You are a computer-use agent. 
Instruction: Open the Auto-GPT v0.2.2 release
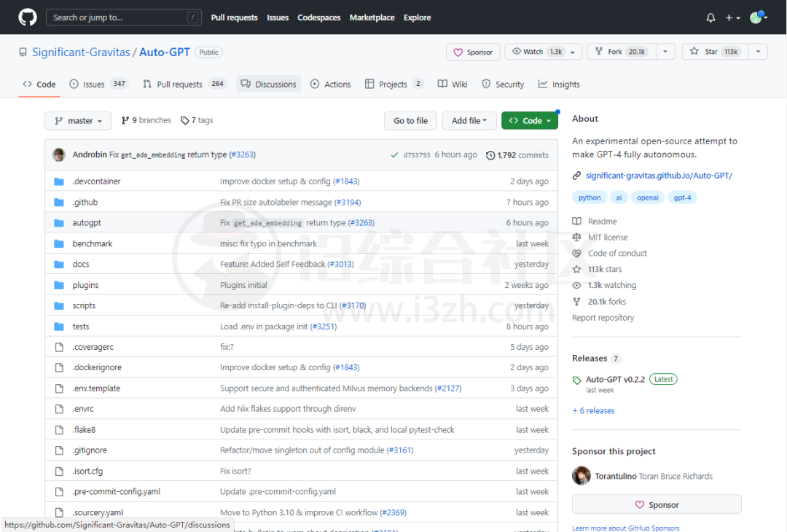pyautogui.click(x=615, y=380)
